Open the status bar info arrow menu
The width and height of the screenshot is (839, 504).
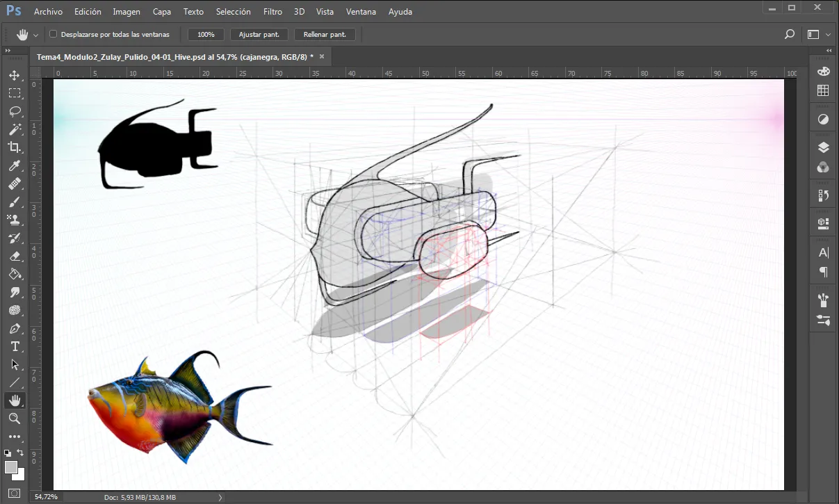click(x=220, y=497)
